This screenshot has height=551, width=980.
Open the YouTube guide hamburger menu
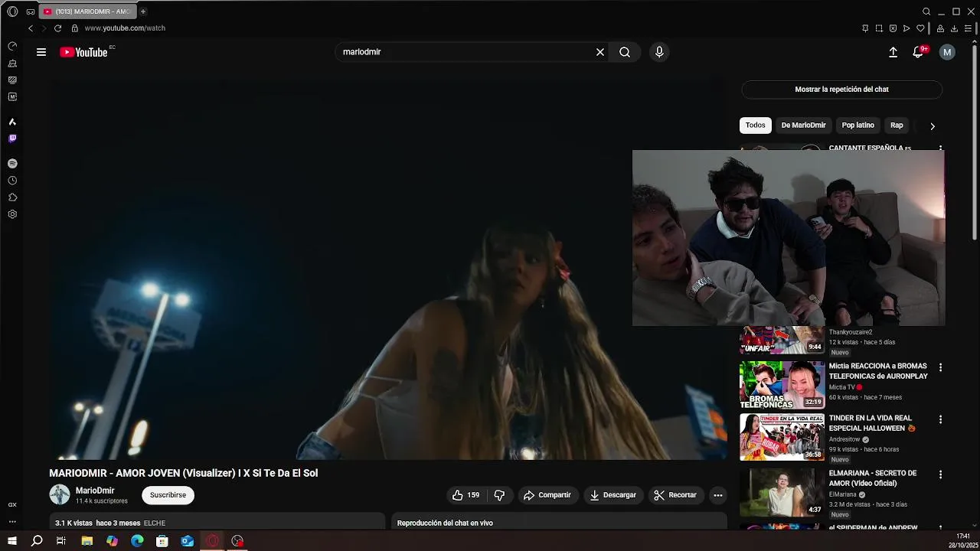[41, 52]
